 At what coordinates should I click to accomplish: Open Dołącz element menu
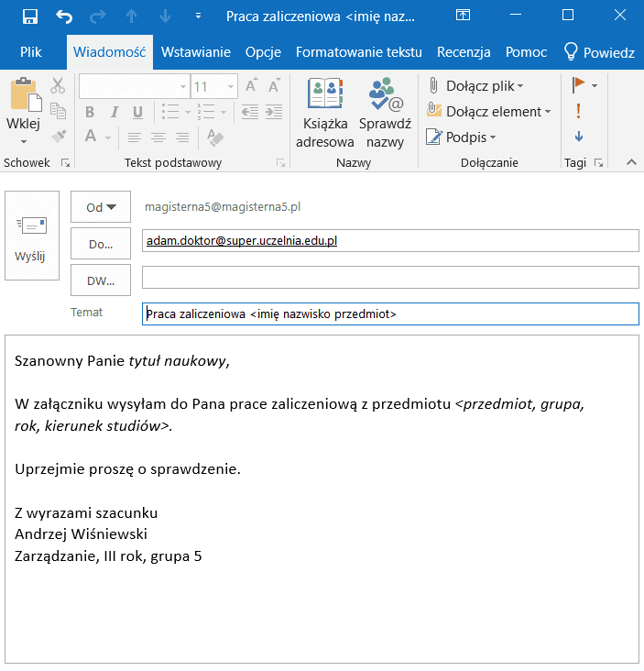[489, 111]
